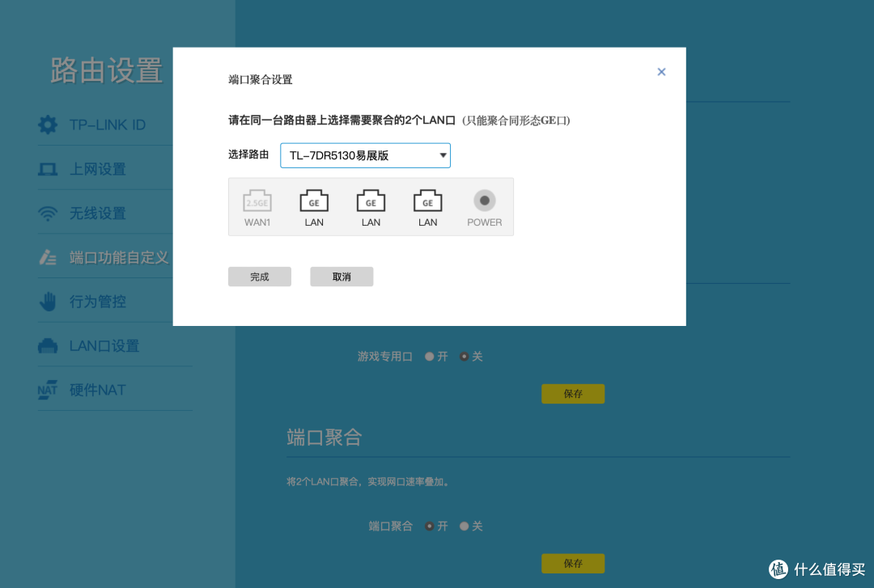Set 端口聚合 to 开 radio

pyautogui.click(x=429, y=527)
